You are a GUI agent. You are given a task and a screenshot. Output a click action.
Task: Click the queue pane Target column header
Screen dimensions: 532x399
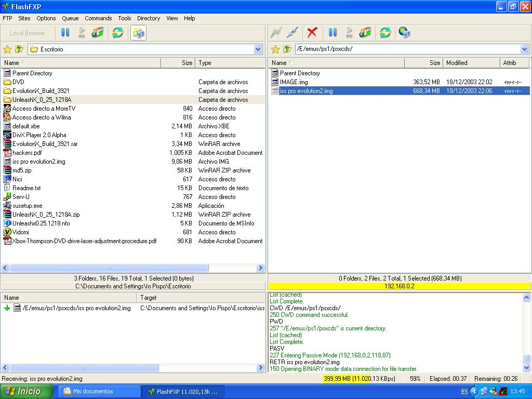point(201,298)
